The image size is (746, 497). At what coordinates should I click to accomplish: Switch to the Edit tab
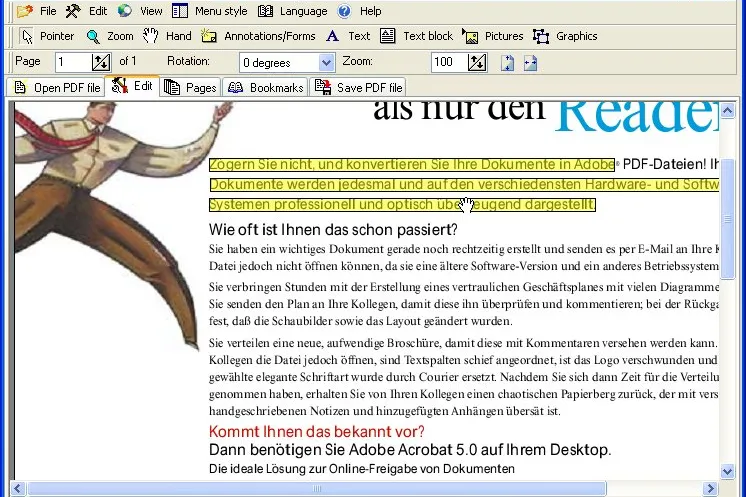(132, 86)
